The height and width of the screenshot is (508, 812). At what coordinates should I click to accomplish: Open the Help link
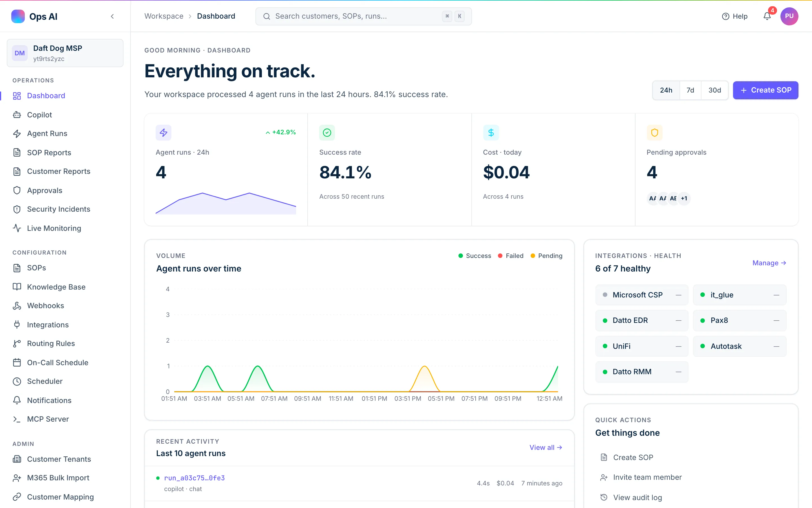tap(734, 16)
